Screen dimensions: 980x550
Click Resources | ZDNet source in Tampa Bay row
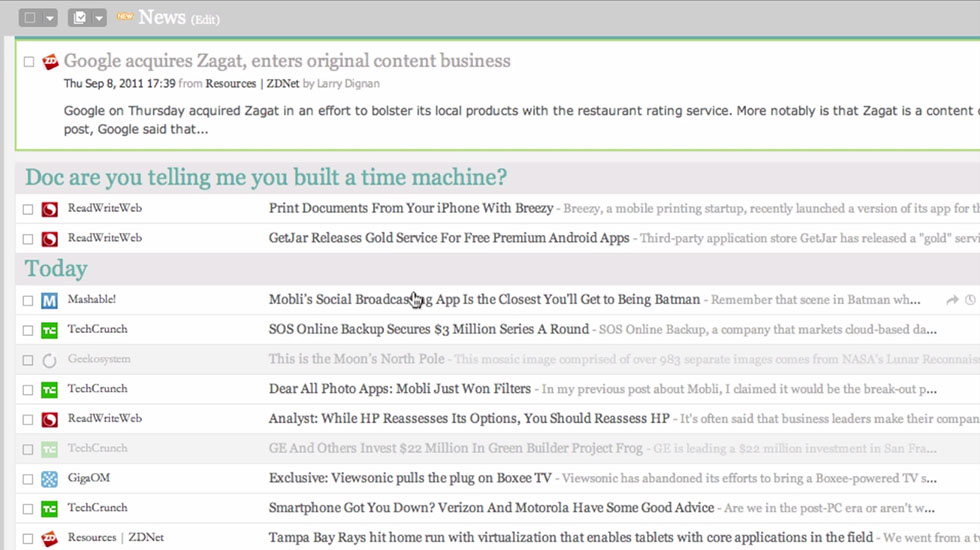[x=116, y=538]
